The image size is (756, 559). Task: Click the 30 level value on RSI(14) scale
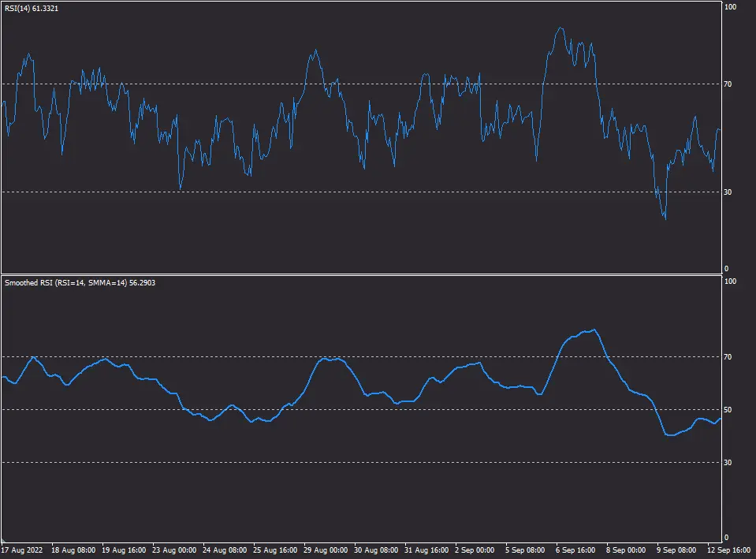tap(729, 192)
